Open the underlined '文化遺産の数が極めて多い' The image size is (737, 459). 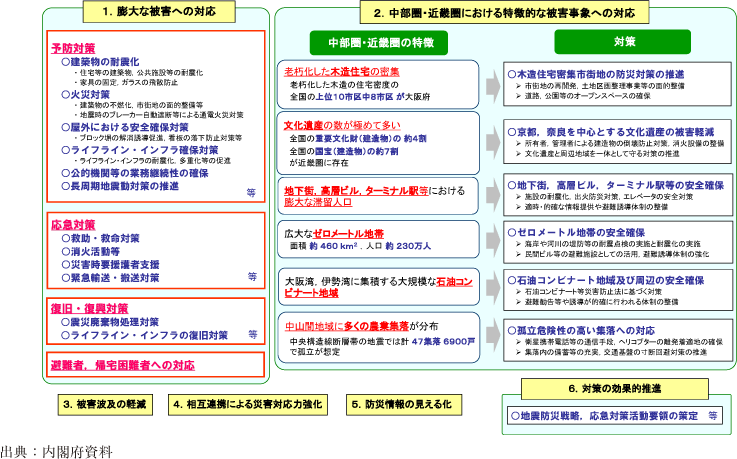342,125
